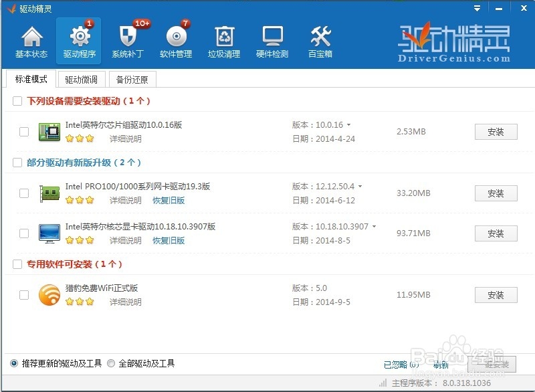Check the 部分驱动有新版升级 group checkbox
The height and width of the screenshot is (392, 535).
[x=17, y=163]
